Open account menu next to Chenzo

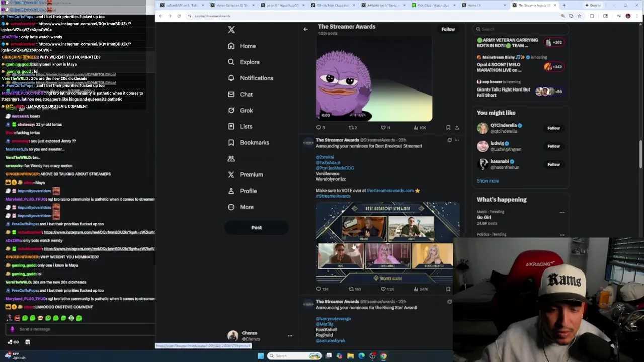290,336
